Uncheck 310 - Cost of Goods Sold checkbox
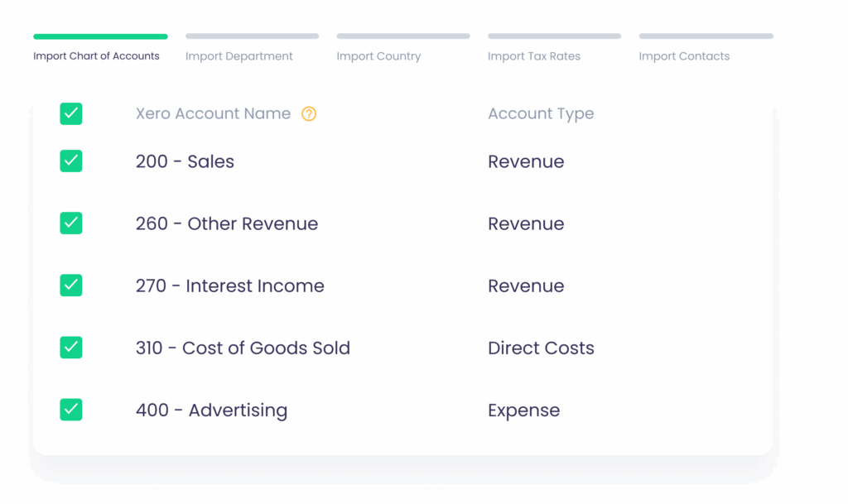Image resolution: width=848 pixels, height=504 pixels. [x=71, y=348]
